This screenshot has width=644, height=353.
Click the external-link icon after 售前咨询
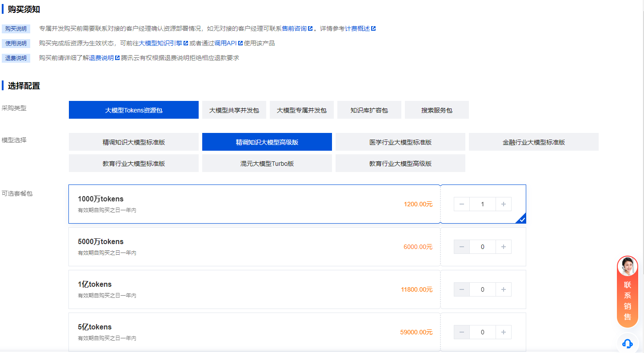point(310,28)
